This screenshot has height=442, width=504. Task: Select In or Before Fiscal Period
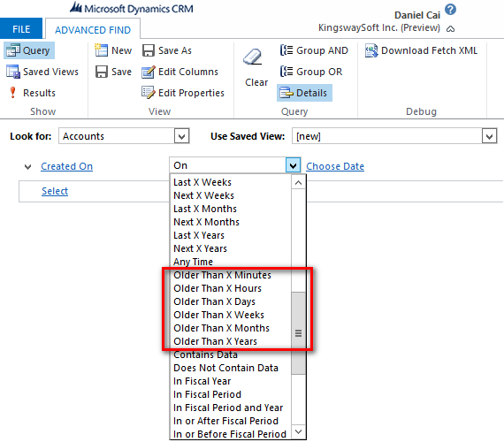click(231, 434)
